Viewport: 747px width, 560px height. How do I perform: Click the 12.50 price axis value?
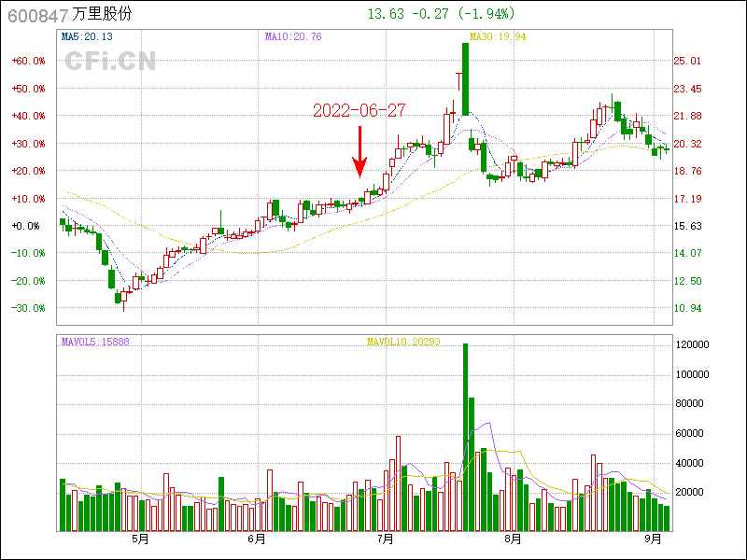click(687, 281)
